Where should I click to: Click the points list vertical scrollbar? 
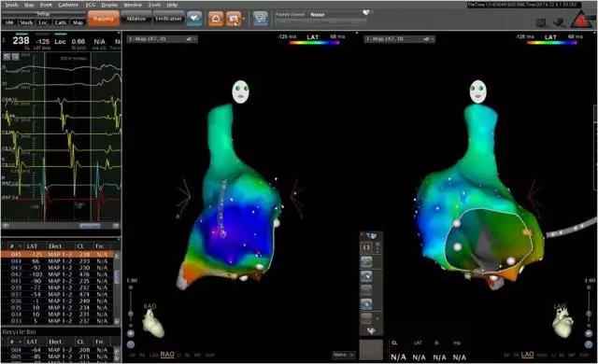pos(117,287)
